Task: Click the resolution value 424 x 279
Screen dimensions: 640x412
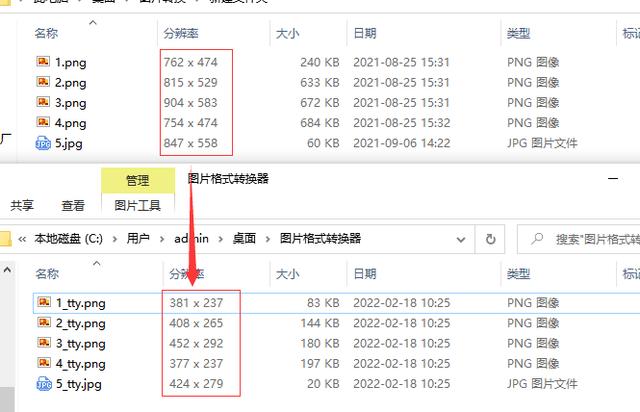Action: click(x=196, y=383)
